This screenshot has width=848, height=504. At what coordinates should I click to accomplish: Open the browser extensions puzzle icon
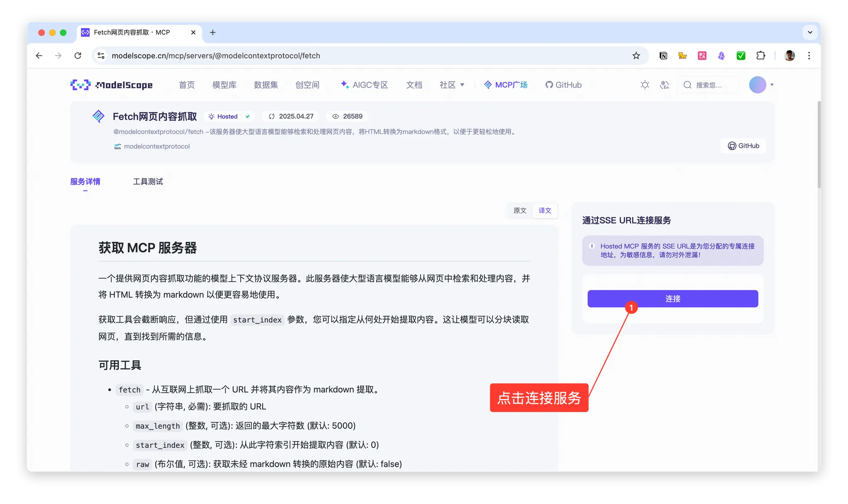[761, 55]
